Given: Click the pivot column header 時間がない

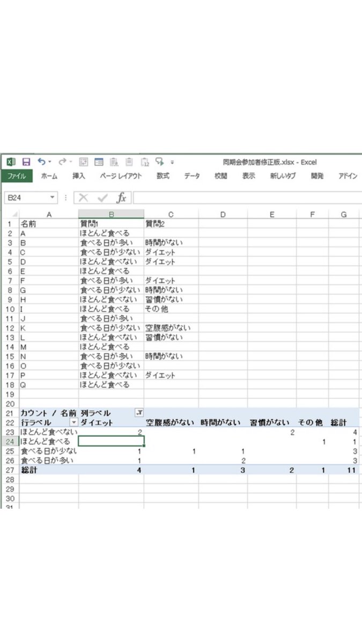Looking at the screenshot, I should tap(223, 422).
